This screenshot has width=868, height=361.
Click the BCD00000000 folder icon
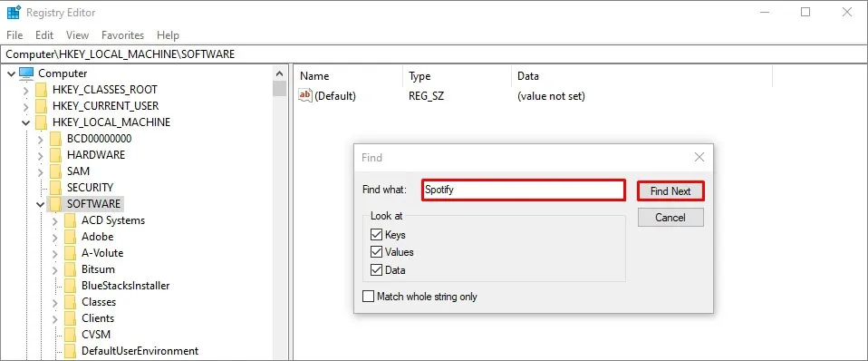pos(55,139)
